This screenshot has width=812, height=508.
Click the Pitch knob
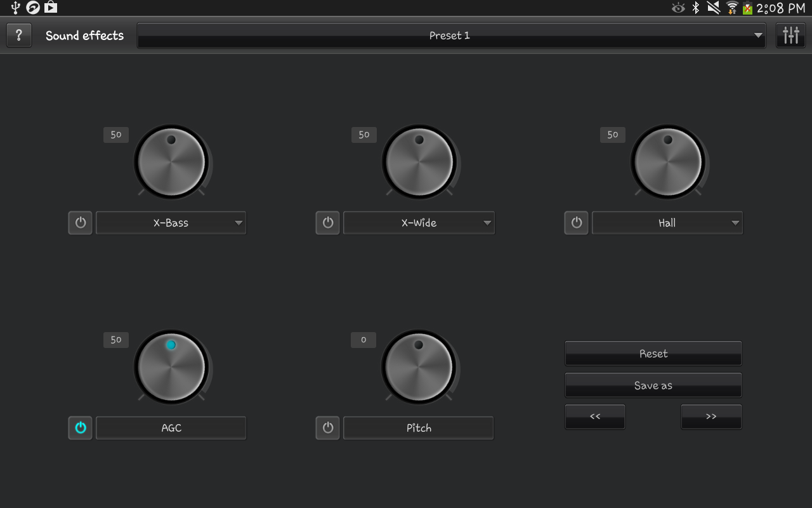419,366
